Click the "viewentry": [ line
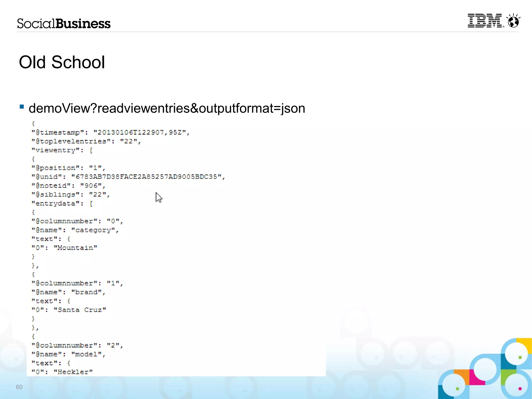532x399 pixels. 62,150
